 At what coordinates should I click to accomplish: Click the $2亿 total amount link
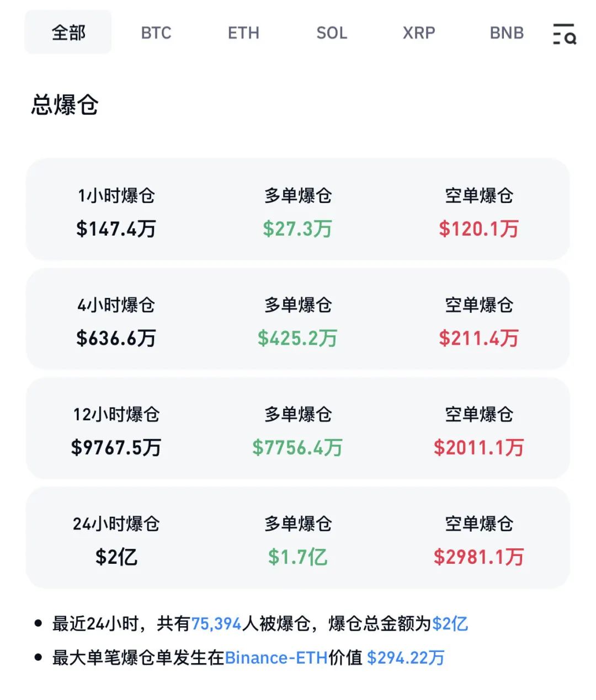point(450,624)
